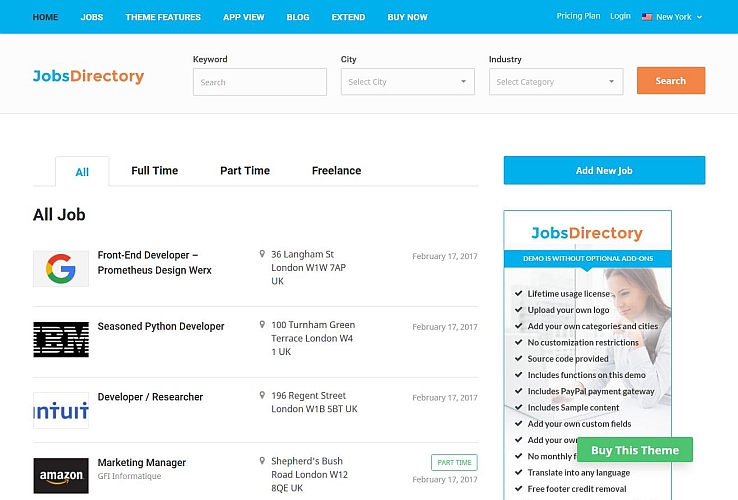The width and height of the screenshot is (738, 500).
Task: Open the Pricing Plan link
Action: pyautogui.click(x=578, y=16)
